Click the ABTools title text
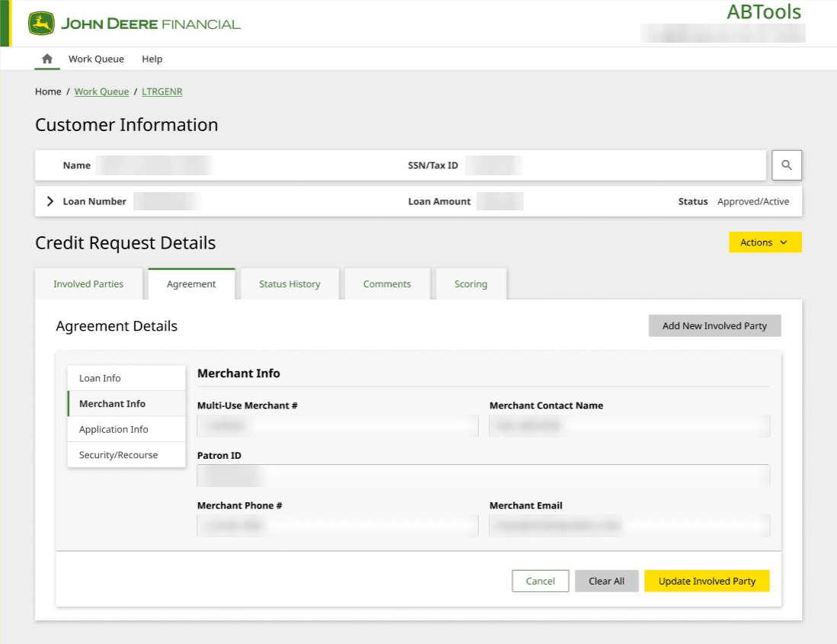Viewport: 837px width, 644px height. (x=764, y=11)
